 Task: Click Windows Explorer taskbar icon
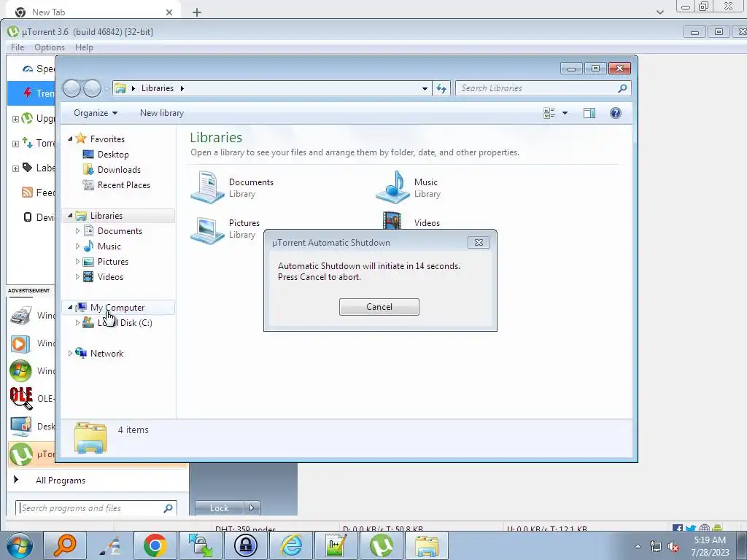pyautogui.click(x=427, y=545)
